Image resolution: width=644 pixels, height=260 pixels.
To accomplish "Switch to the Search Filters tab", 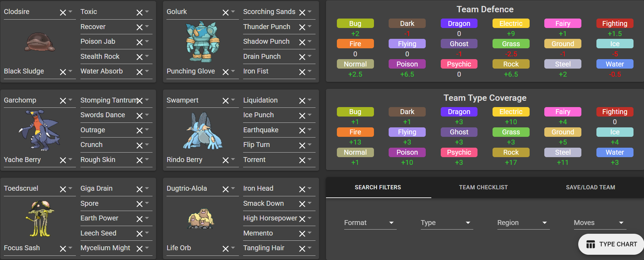I will click(x=378, y=188).
